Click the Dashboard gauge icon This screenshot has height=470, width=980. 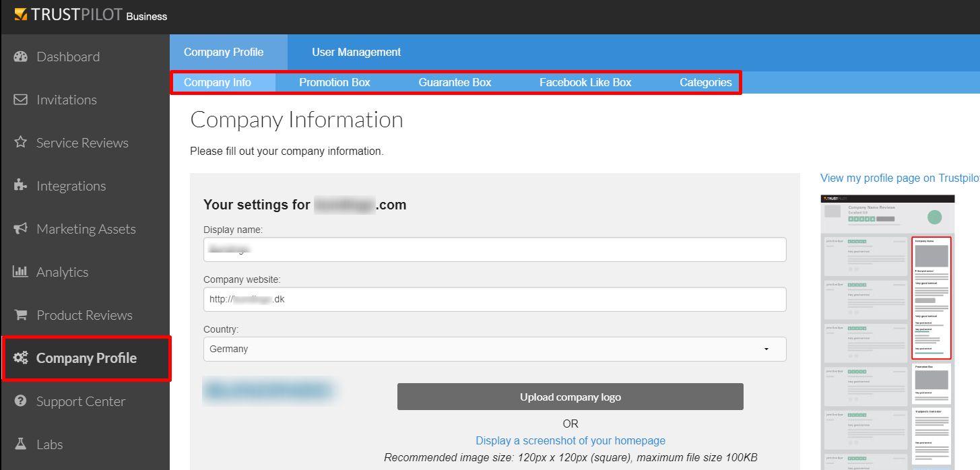[21, 57]
